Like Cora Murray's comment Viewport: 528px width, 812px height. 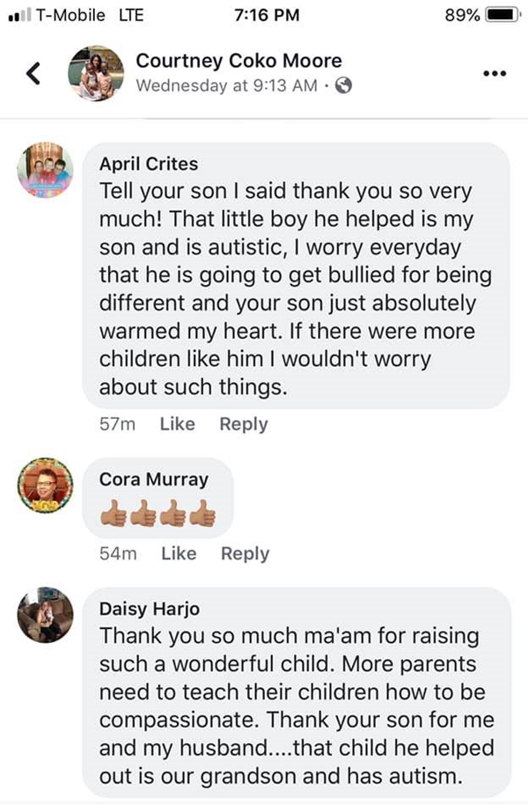pyautogui.click(x=179, y=553)
